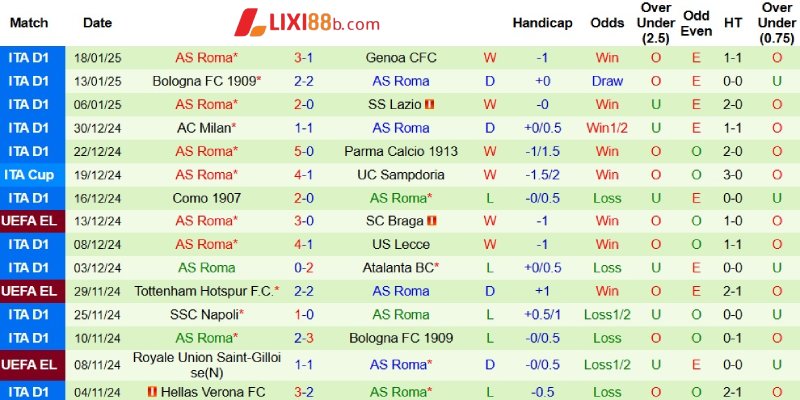Image resolution: width=800 pixels, height=400 pixels.
Task: Click the red card icon beside SC Braga
Action: 432,221
